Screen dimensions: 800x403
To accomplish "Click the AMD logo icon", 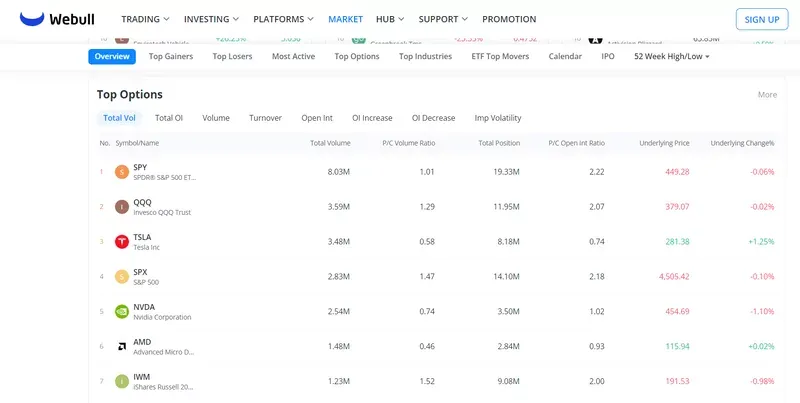I will point(121,346).
